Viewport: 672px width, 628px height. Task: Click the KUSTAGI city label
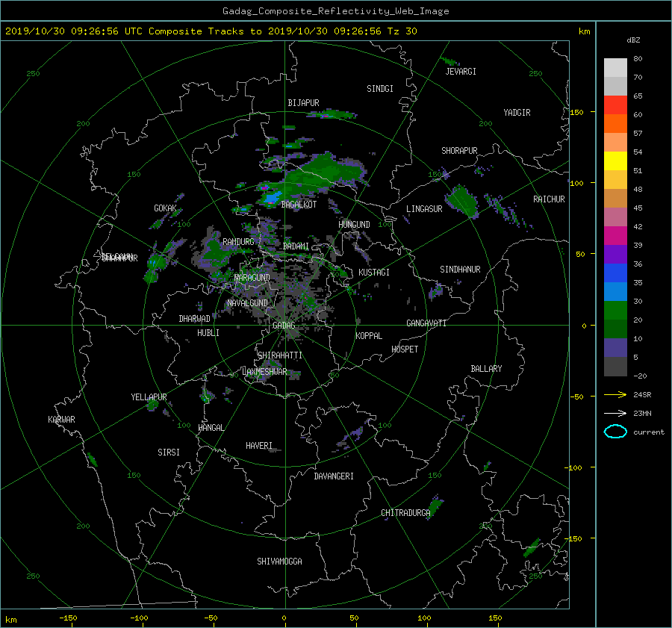pyautogui.click(x=374, y=273)
